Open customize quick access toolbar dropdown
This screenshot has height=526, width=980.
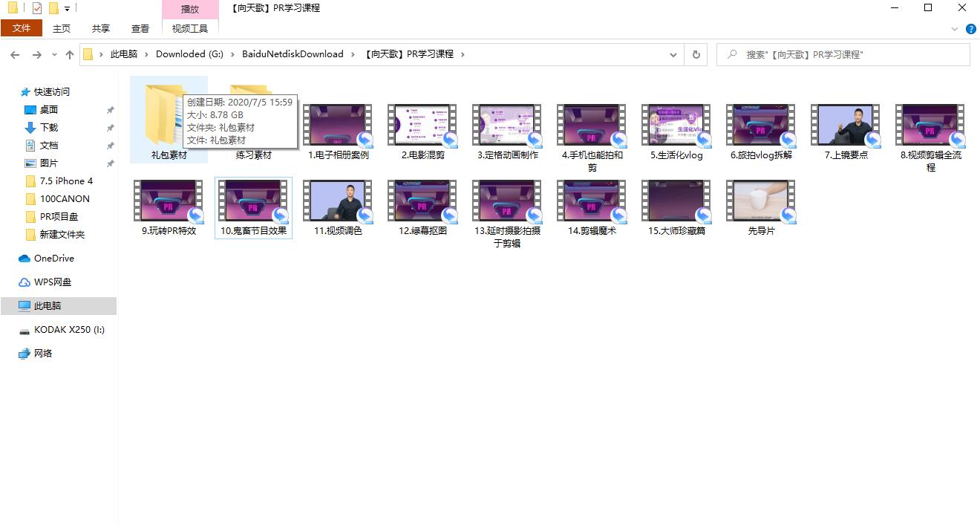tap(67, 10)
